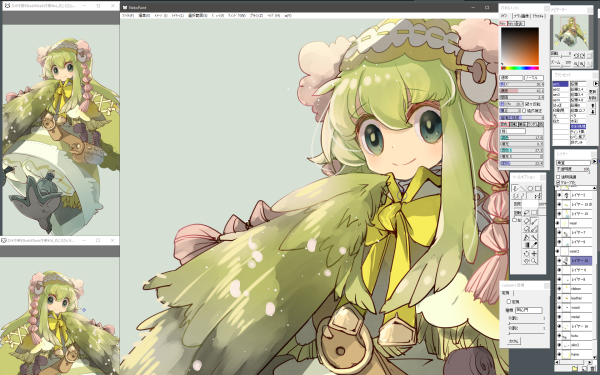The image size is (600, 375).
Task: Toggle the 補正 option checkbox in brush settings
Action: (x=524, y=111)
